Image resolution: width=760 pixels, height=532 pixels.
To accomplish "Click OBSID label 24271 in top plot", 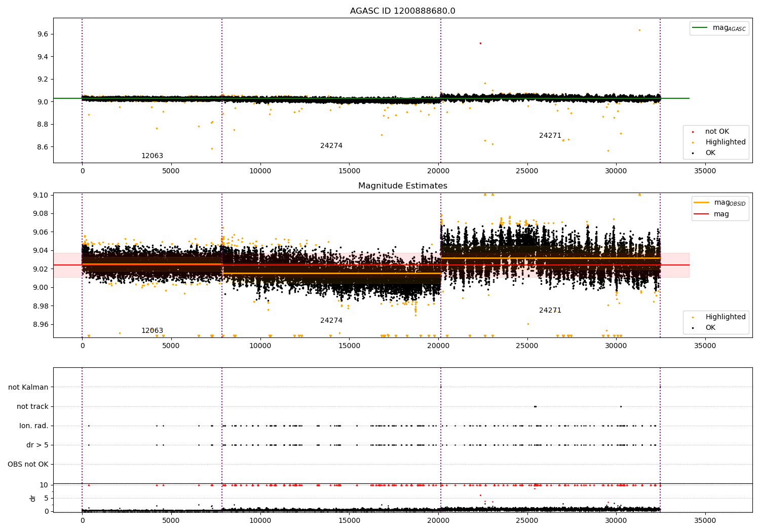I will [550, 136].
